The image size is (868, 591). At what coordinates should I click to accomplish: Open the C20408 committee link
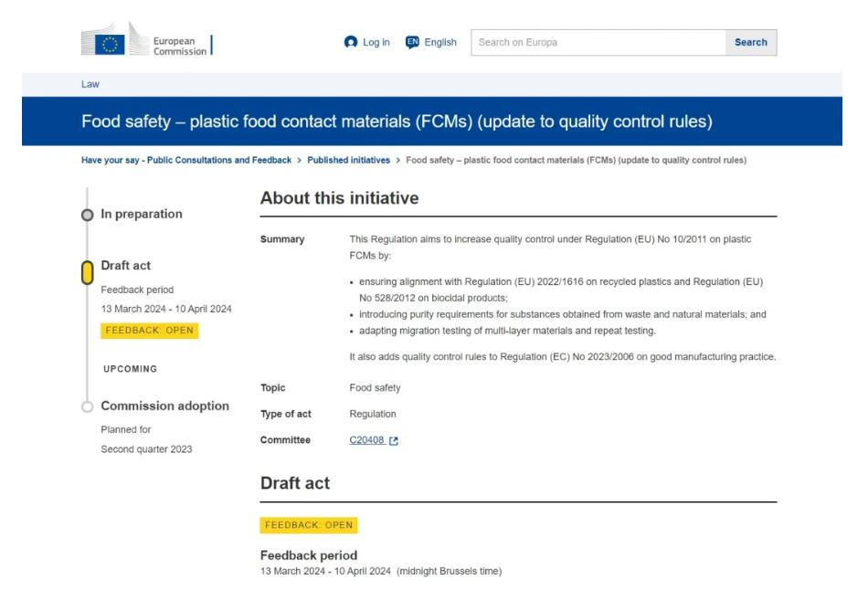tap(367, 440)
